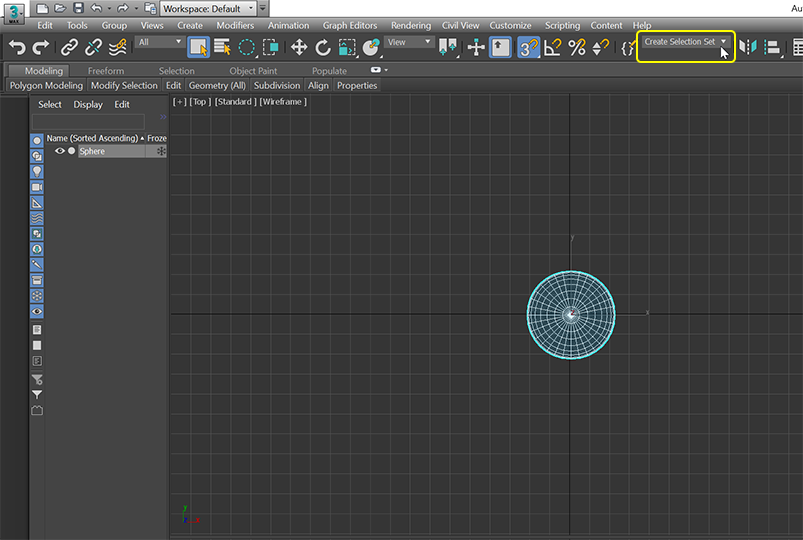Image resolution: width=803 pixels, height=540 pixels.
Task: Toggle display of lights in Scene Explorer
Action: tap(37, 172)
